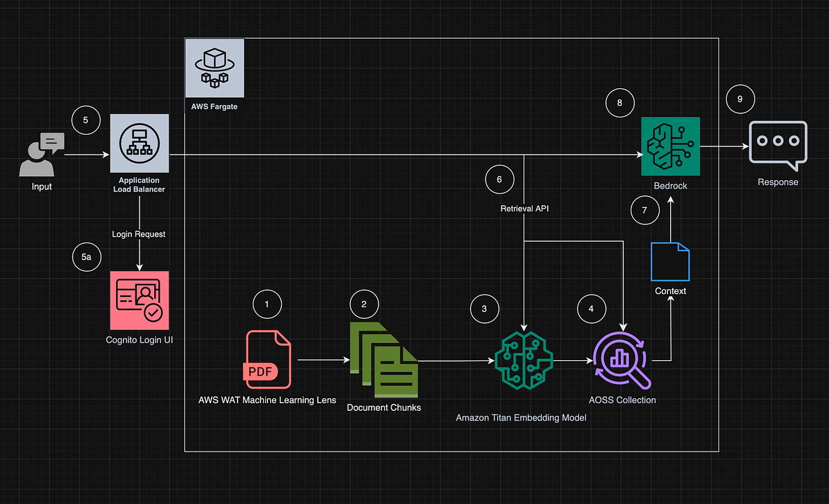Select step circle number 1
829x504 pixels.
[267, 304]
